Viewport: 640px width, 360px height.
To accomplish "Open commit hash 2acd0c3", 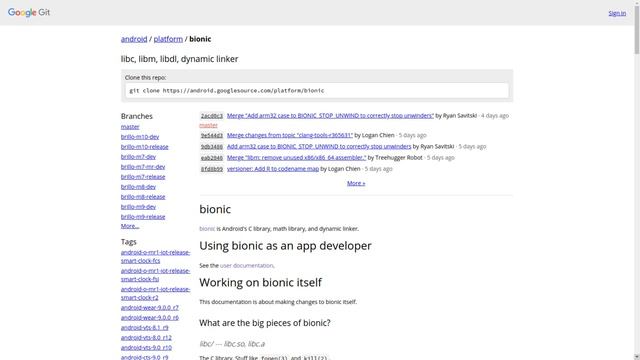I will click(x=211, y=116).
